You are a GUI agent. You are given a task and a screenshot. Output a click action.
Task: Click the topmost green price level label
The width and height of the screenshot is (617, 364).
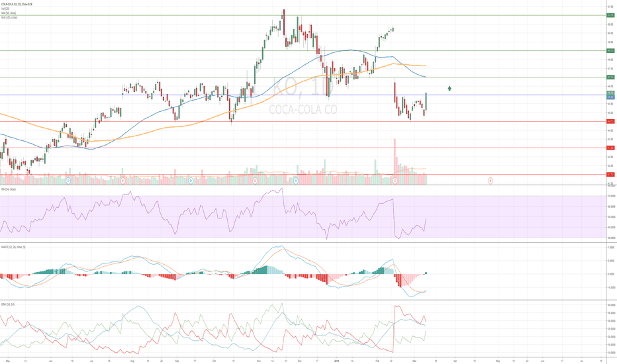click(x=610, y=15)
